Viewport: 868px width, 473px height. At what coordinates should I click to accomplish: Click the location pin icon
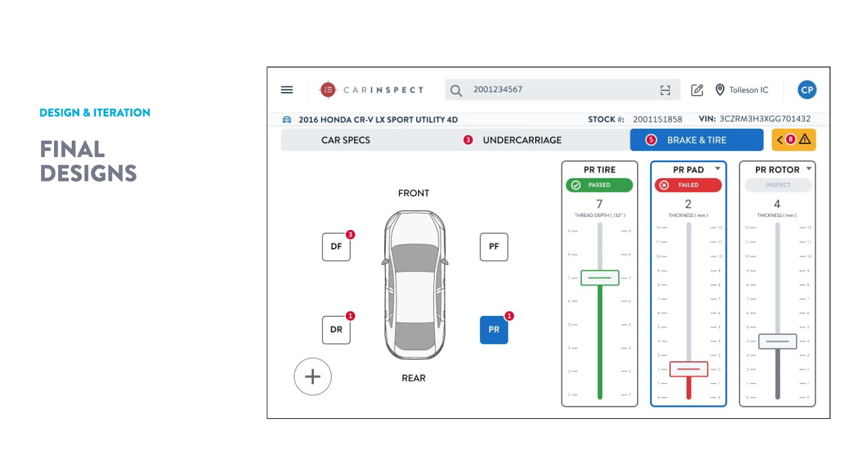point(720,90)
